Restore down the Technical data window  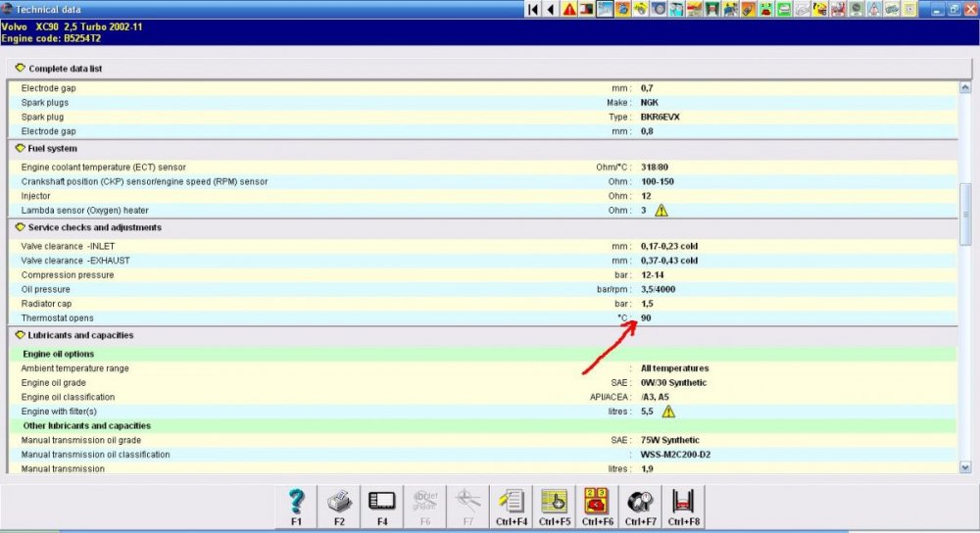(x=954, y=10)
